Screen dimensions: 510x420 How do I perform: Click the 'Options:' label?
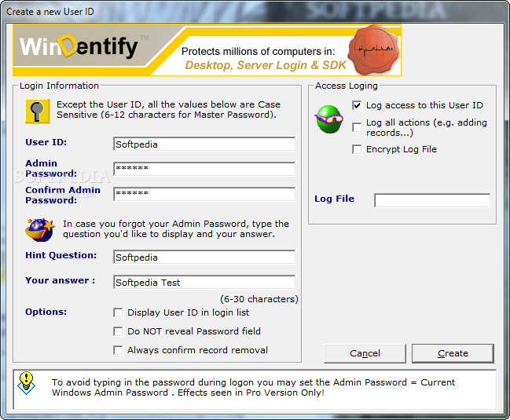[46, 312]
